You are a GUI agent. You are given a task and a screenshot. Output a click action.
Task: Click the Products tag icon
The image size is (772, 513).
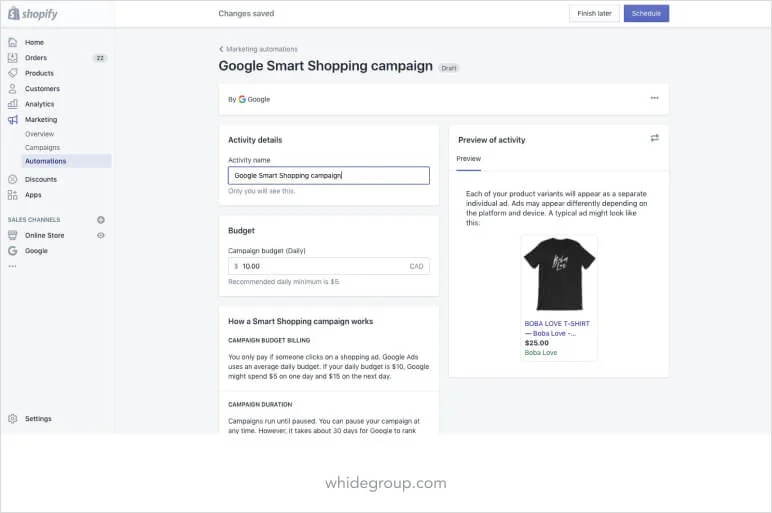tap(13, 73)
